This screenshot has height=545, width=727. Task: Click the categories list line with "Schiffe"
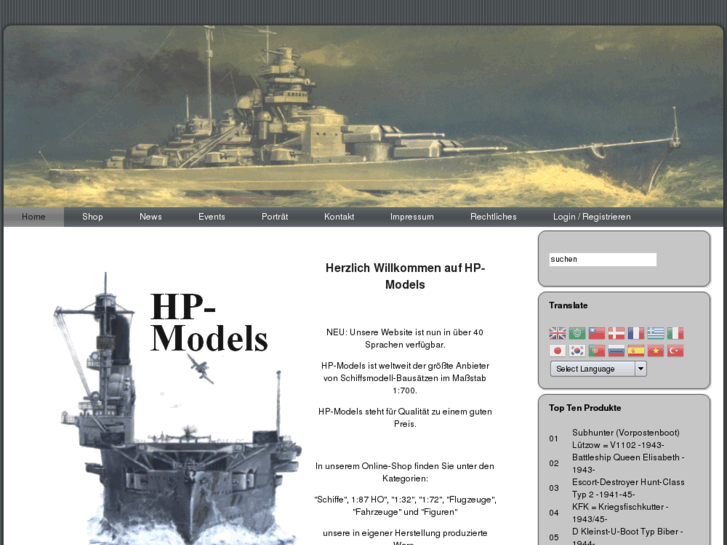(405, 506)
